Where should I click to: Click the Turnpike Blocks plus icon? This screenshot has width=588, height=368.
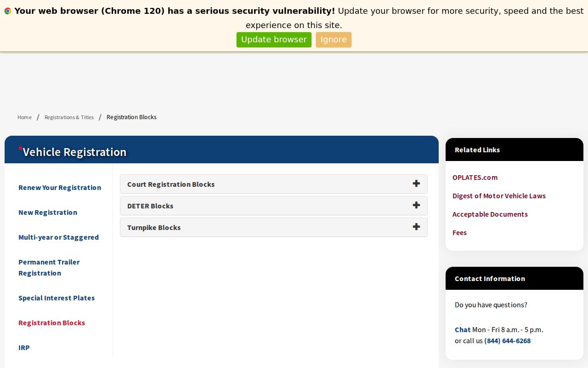[x=416, y=227]
